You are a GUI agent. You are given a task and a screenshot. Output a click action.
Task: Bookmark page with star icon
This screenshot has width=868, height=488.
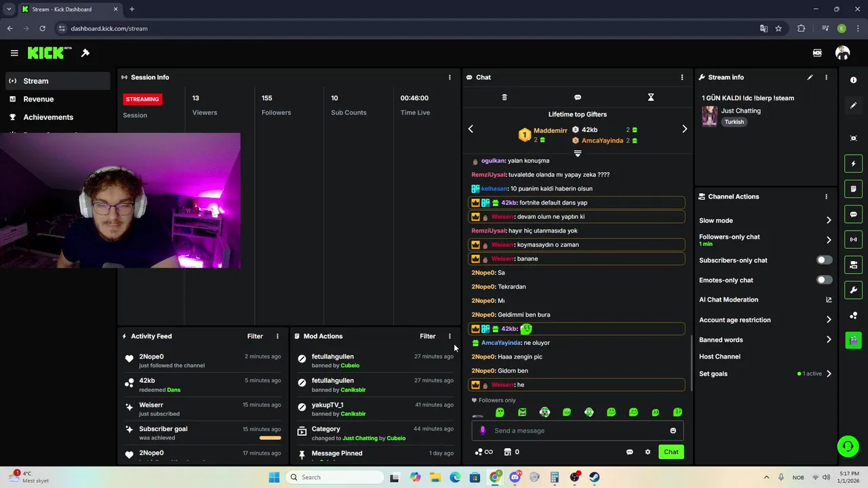pyautogui.click(x=778, y=28)
